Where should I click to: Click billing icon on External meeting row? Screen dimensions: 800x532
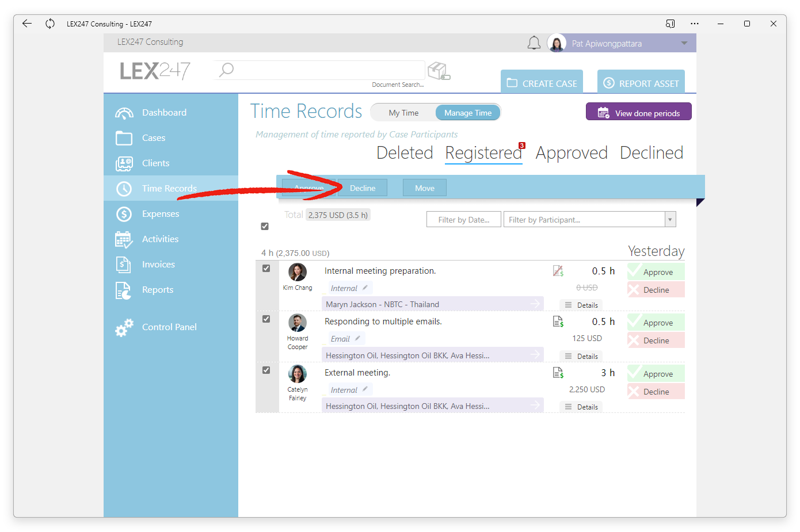(x=558, y=373)
